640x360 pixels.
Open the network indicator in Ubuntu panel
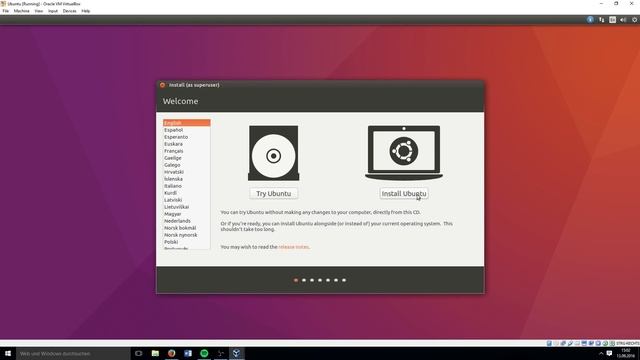point(602,20)
